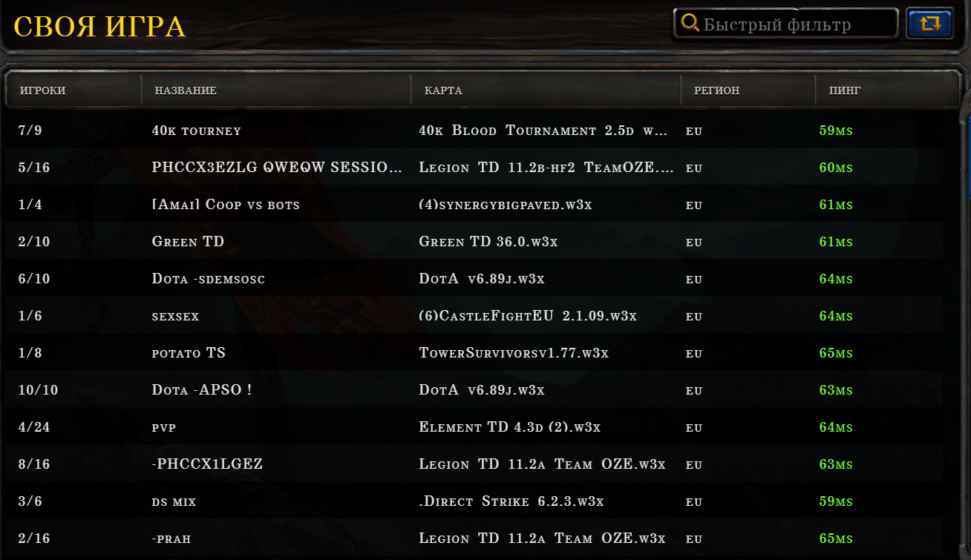This screenshot has width=971, height=560.
Task: Sort by the Регион column header
Action: [x=748, y=90]
